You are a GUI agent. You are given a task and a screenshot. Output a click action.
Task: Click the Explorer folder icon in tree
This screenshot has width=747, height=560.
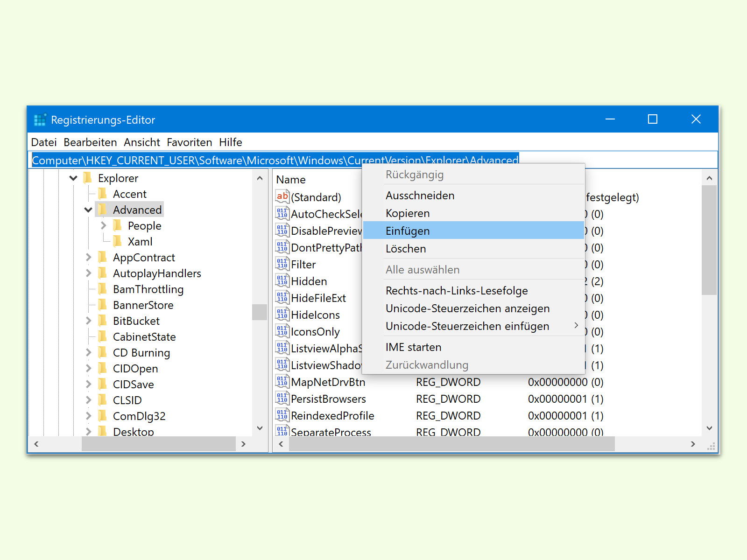[x=87, y=178]
